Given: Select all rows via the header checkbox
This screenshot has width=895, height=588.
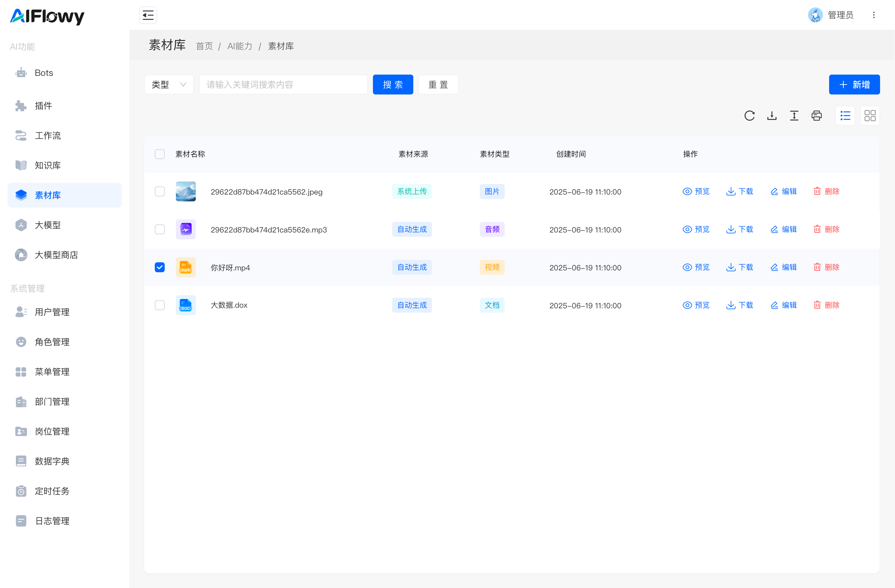Looking at the screenshot, I should 159,154.
